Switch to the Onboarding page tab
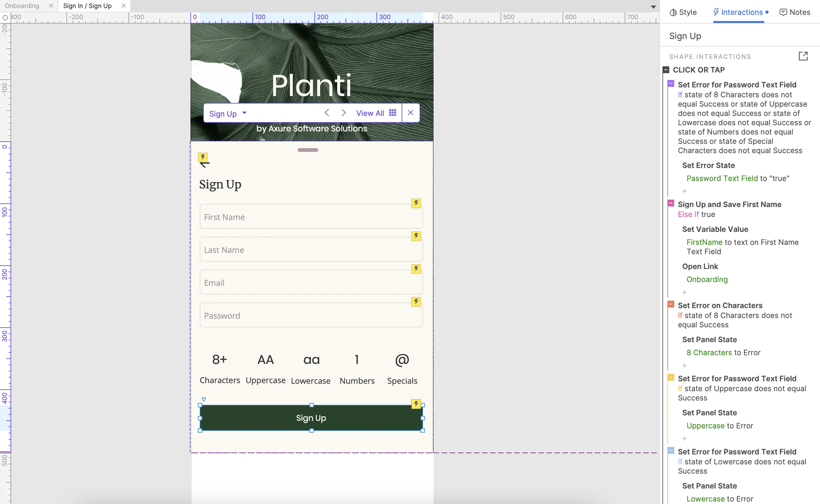Image resolution: width=820 pixels, height=504 pixels. (x=22, y=6)
